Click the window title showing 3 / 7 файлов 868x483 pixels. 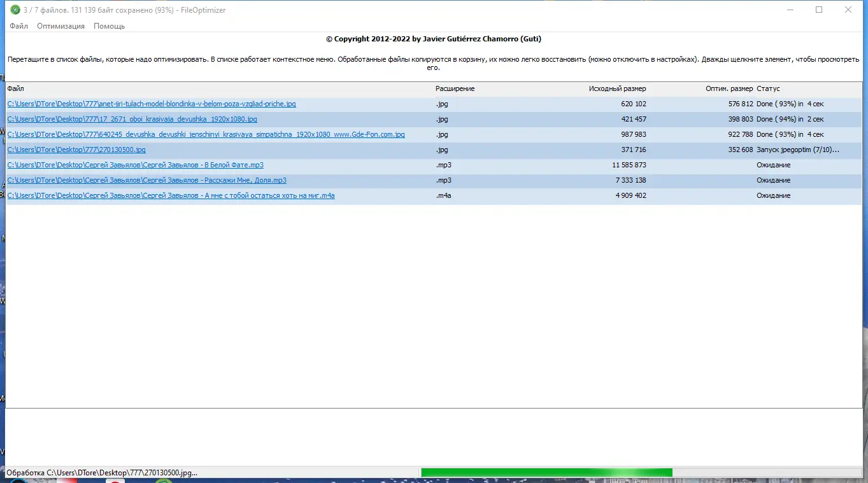click(124, 10)
